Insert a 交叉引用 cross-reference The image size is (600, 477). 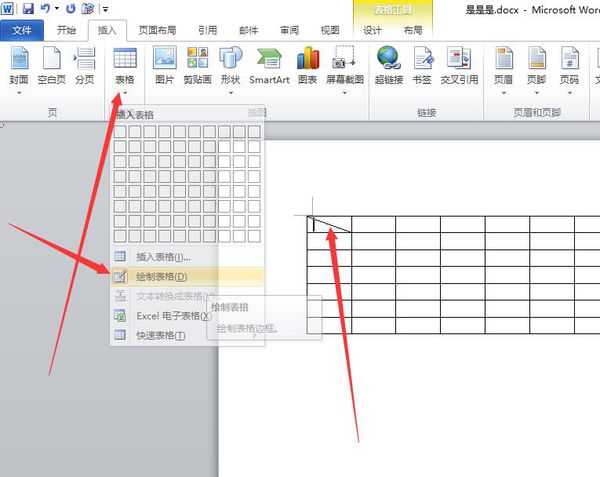pos(459,65)
